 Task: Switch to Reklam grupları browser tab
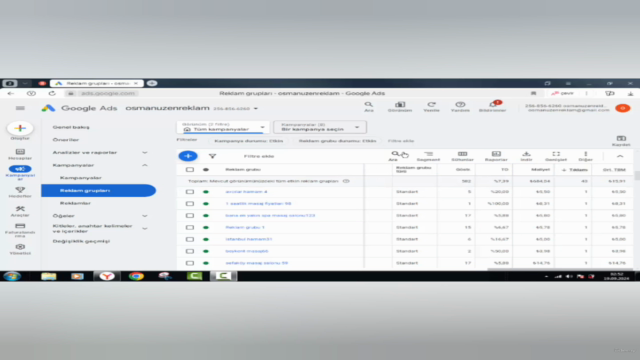click(x=97, y=83)
